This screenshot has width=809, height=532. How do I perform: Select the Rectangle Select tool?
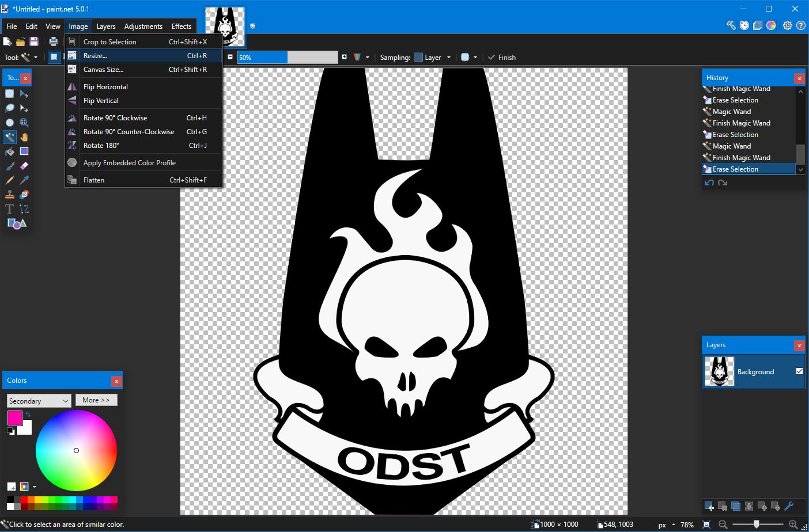click(10, 94)
